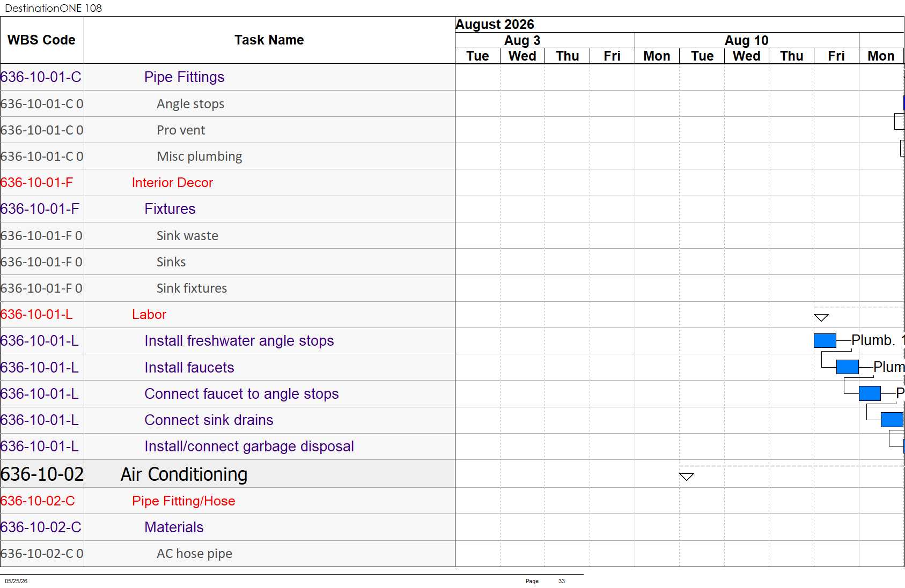The width and height of the screenshot is (905, 588).
Task: Select Install freshwater angle stops task name
Action: [239, 341]
